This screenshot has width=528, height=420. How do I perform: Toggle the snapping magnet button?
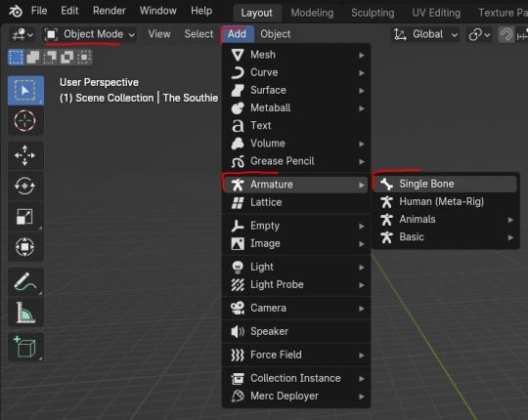[x=506, y=34]
